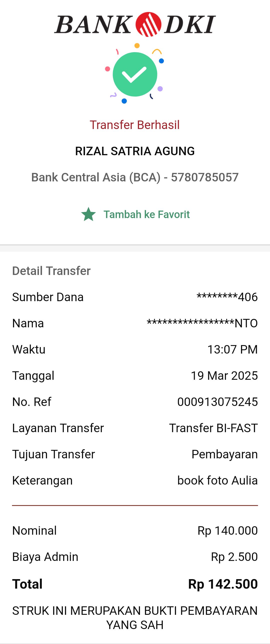Screen dimensions: 270x644
Task: Click the green favorite star icon
Action: coord(88,215)
